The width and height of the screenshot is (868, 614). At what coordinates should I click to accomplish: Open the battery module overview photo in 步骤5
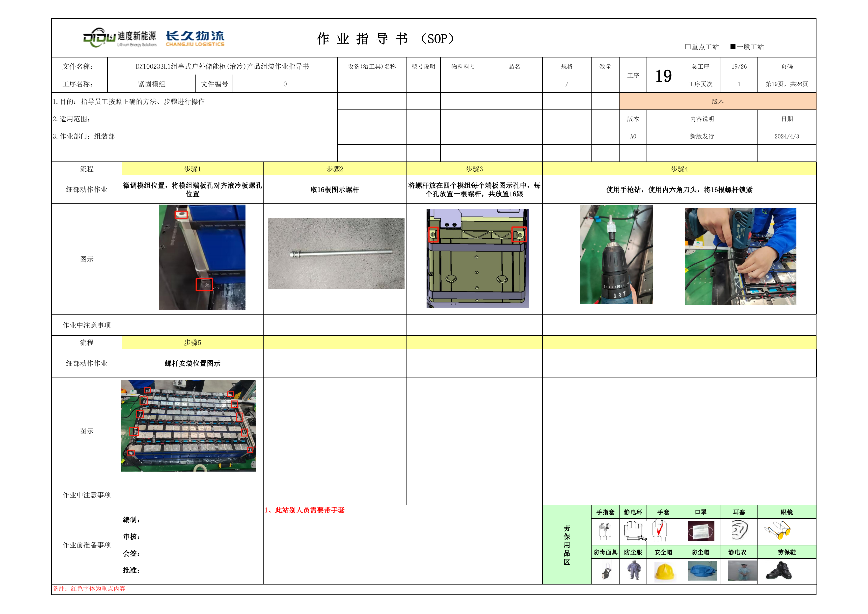188,425
